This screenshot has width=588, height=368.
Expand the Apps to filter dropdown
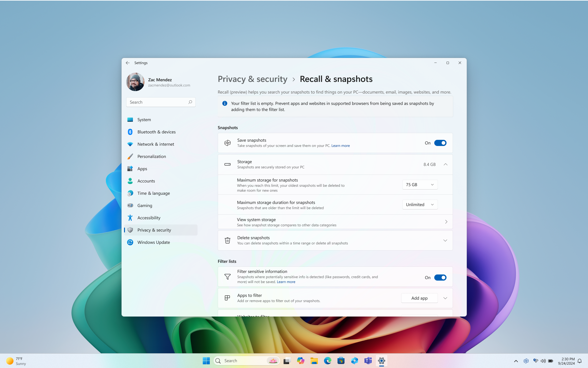[x=445, y=298]
